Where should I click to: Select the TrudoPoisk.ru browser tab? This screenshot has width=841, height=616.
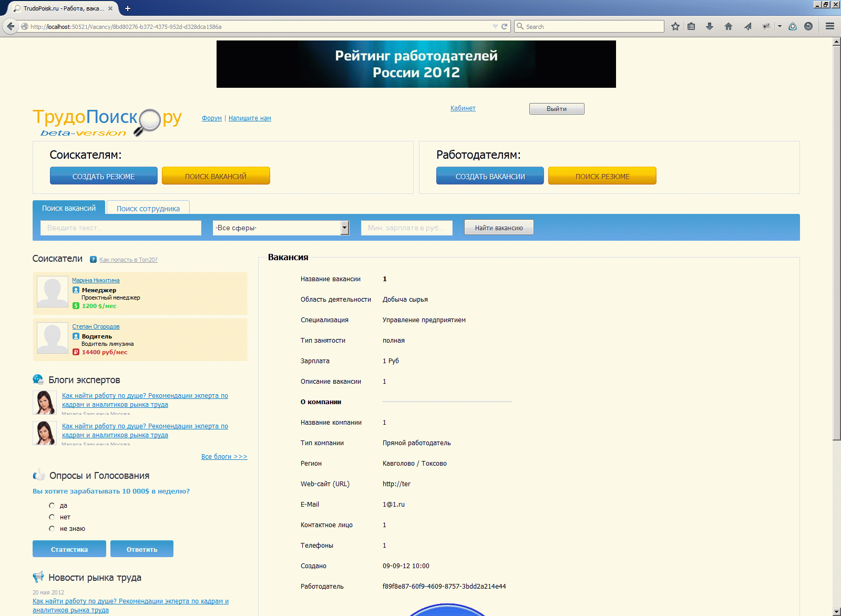[x=63, y=8]
